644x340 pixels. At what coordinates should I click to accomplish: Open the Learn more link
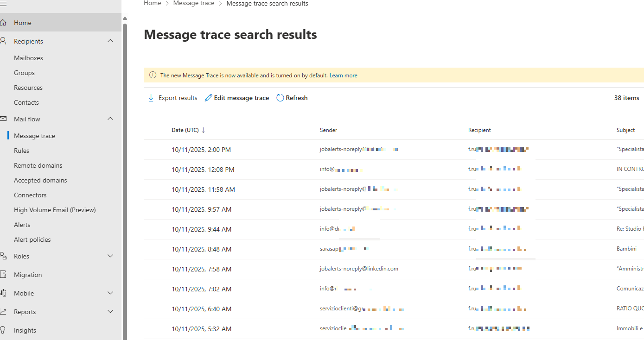point(343,76)
